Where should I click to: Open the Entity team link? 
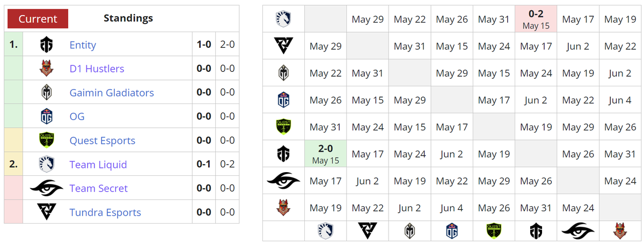point(83,45)
